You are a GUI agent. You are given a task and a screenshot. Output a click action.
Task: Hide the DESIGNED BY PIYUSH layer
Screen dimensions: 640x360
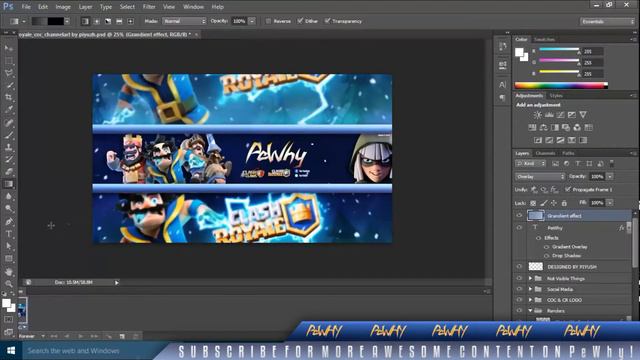tap(519, 267)
